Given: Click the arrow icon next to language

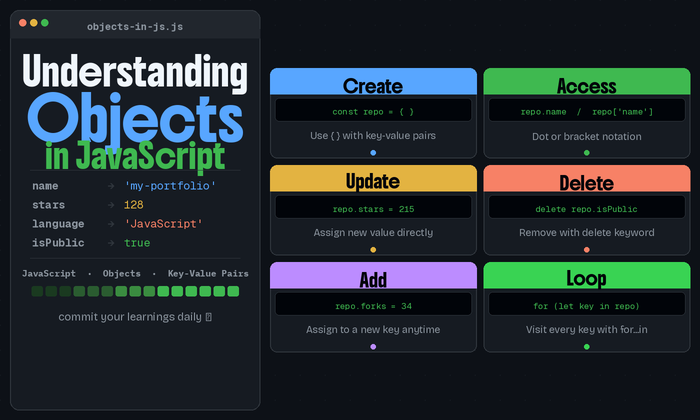Looking at the screenshot, I should (111, 224).
